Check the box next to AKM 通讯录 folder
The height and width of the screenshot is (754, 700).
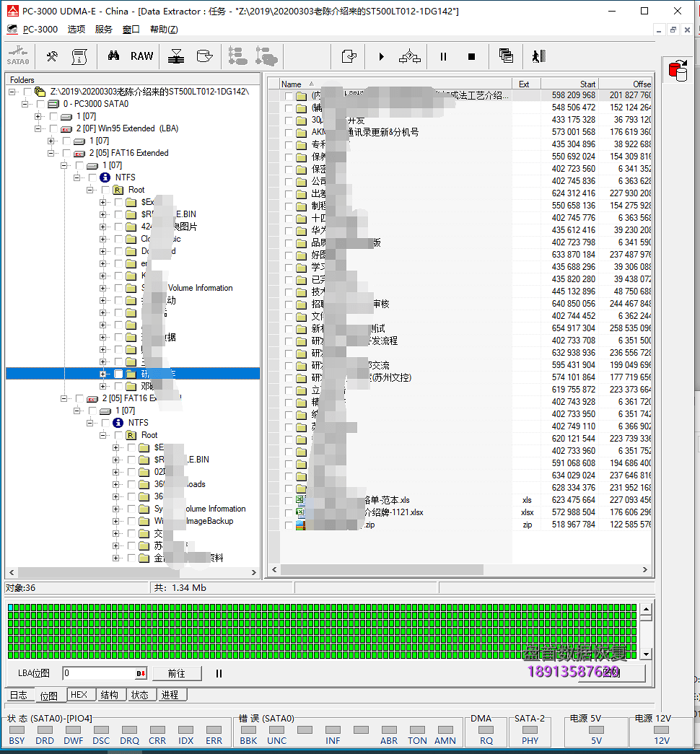(x=289, y=132)
